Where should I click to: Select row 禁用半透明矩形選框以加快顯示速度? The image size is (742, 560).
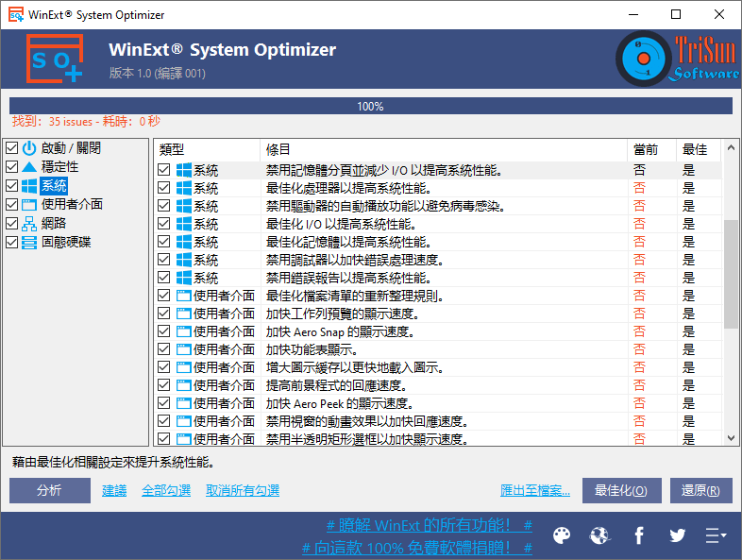[438, 439]
